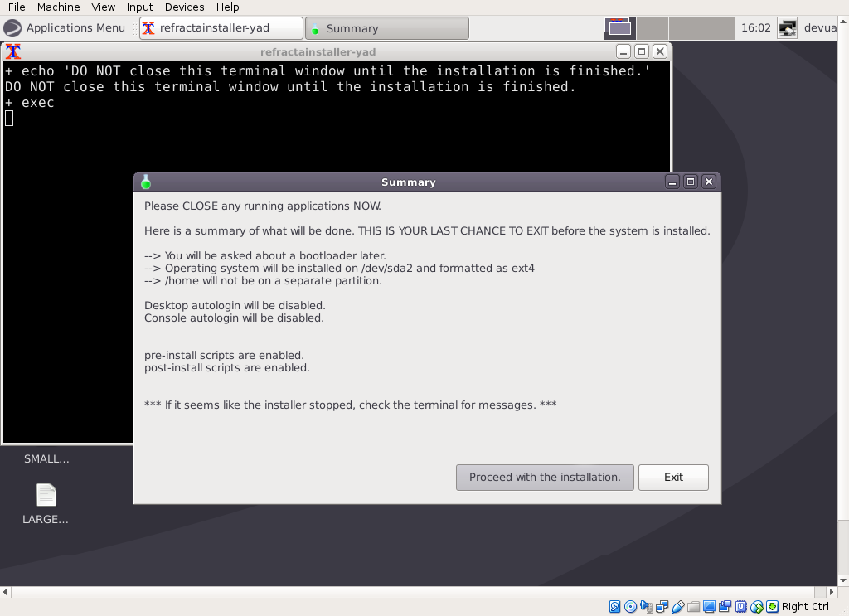
Task: Open the VirtualBox View menu
Action: click(103, 7)
